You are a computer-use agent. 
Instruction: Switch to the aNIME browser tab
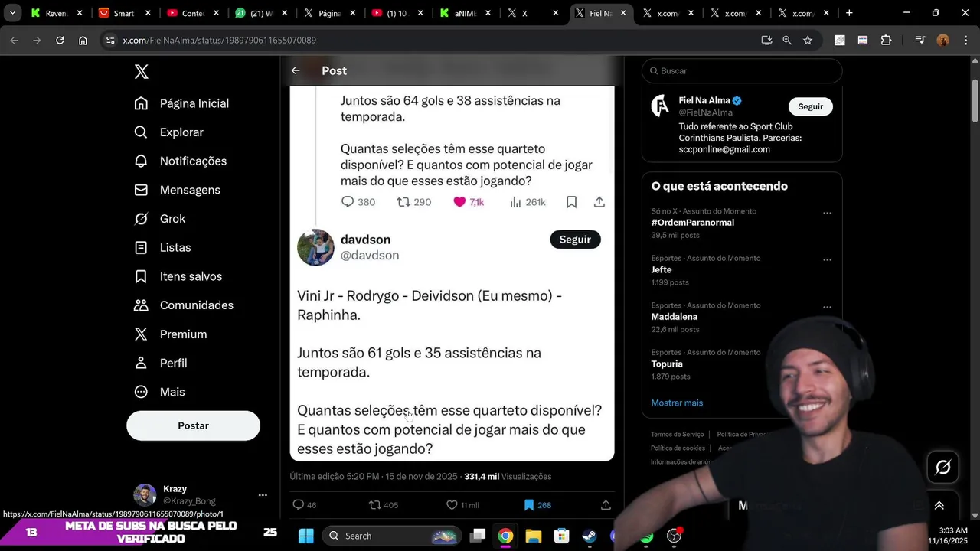[x=466, y=13]
